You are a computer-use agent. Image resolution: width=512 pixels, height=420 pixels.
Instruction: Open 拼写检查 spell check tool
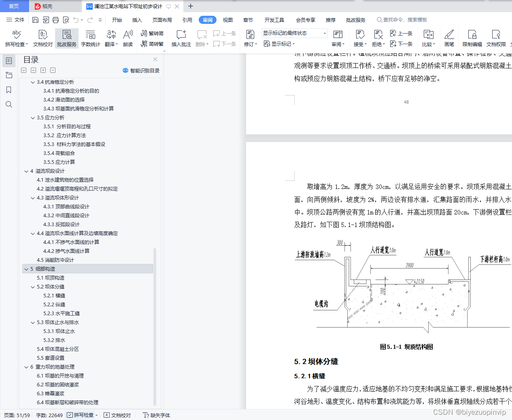click(x=16, y=38)
